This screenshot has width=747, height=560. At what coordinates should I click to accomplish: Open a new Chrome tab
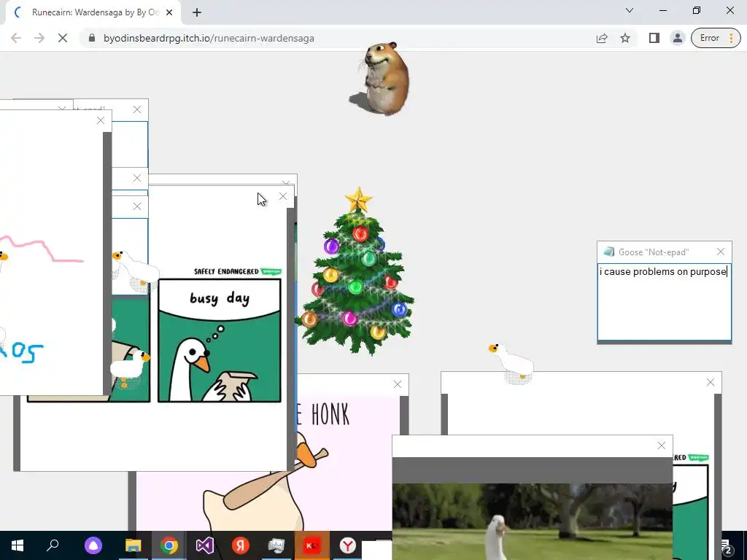pyautogui.click(x=197, y=12)
